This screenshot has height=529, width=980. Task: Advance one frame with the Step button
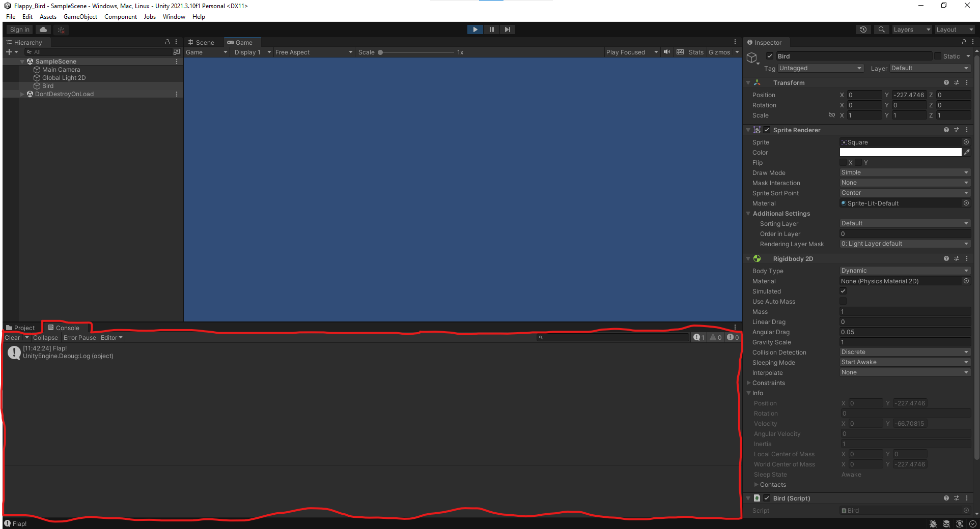tap(508, 30)
